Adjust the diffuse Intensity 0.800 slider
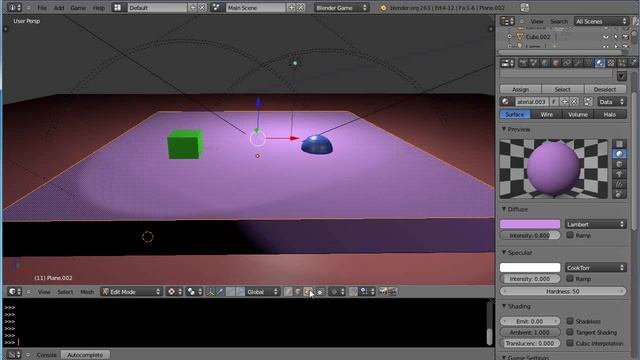Viewport: 640px width, 360px height. point(530,236)
